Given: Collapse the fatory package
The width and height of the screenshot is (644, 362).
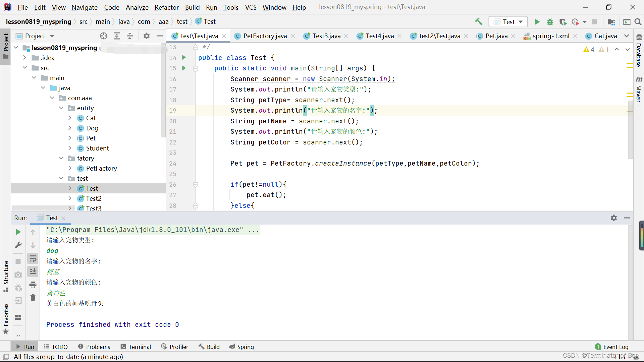Looking at the screenshot, I should click(x=61, y=158).
